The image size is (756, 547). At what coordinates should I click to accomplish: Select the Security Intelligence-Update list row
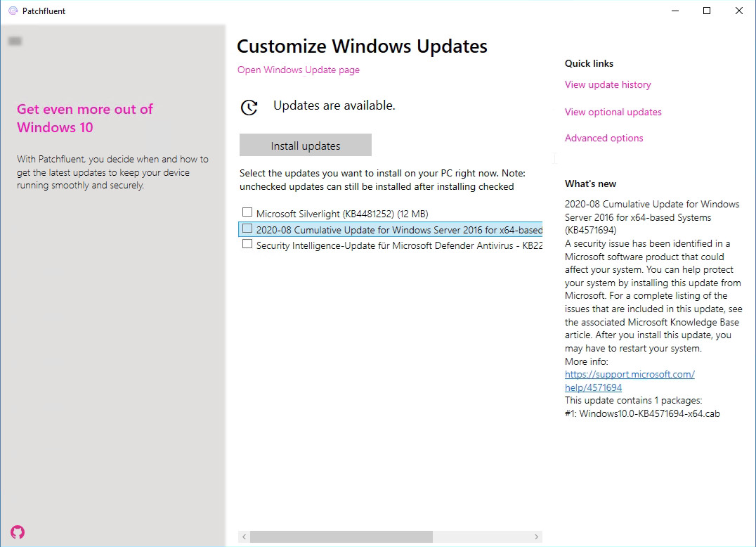[391, 245]
